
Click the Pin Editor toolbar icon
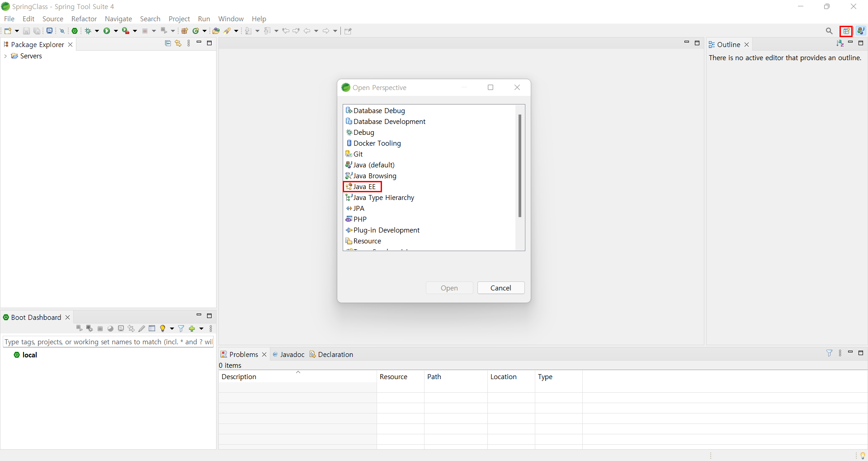pyautogui.click(x=348, y=31)
